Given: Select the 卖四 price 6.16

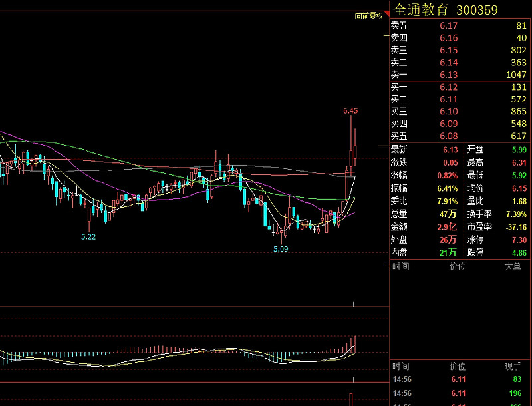Looking at the screenshot, I should [448, 38].
